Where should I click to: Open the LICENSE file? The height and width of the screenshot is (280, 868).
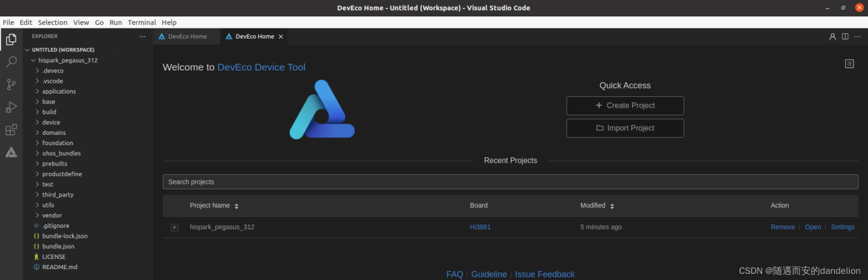click(x=54, y=257)
